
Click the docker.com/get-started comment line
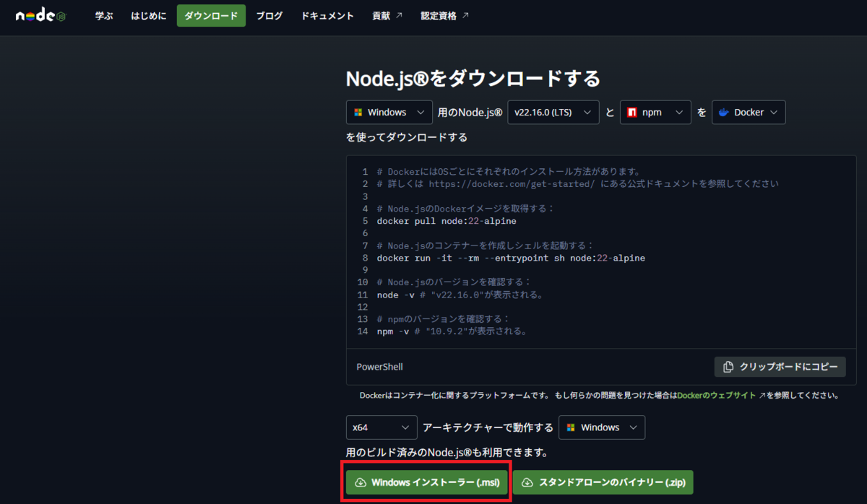click(x=578, y=183)
